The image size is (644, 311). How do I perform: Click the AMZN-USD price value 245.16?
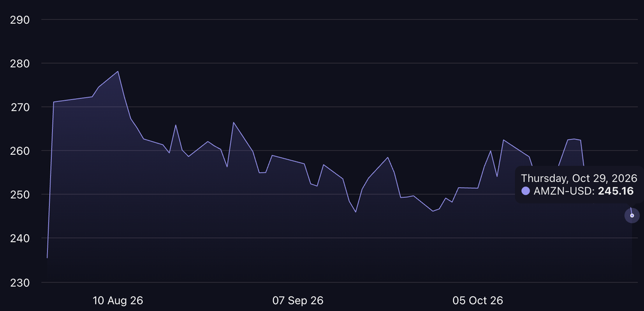[616, 191]
